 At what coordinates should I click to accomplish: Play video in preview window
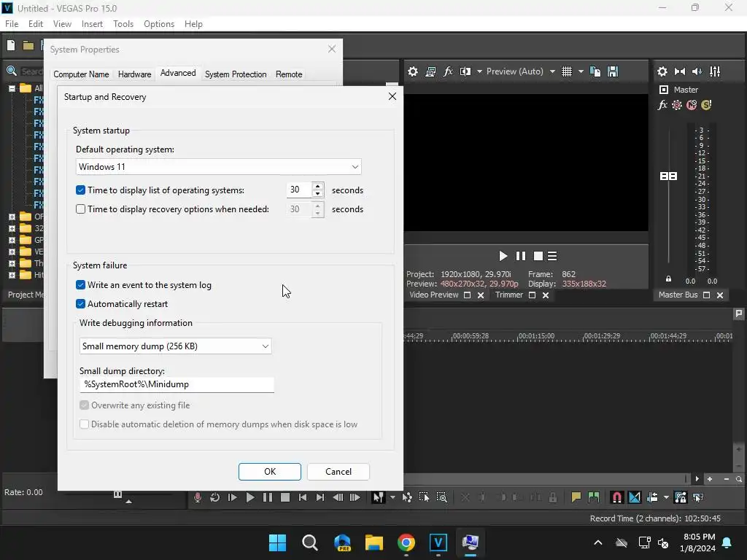503,256
